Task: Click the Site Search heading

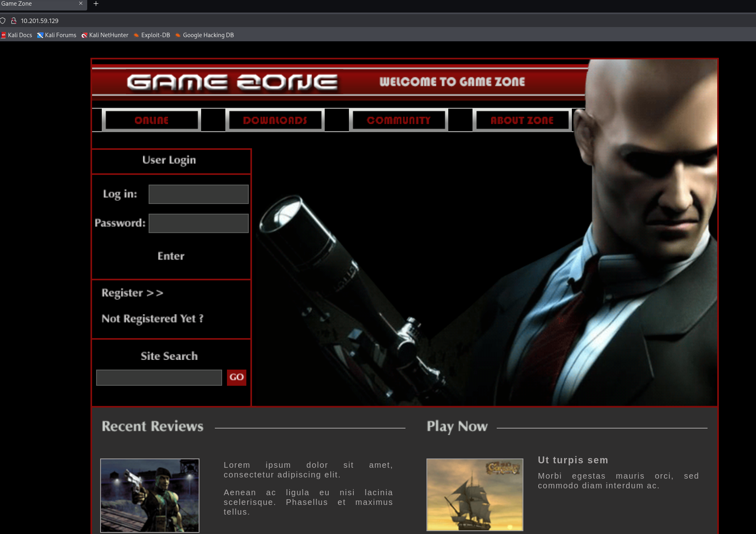Action: (169, 356)
